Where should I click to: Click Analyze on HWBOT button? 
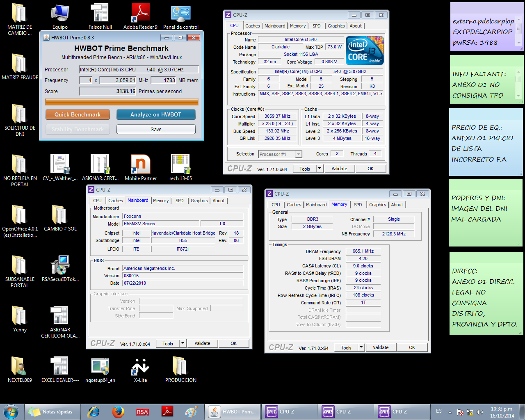156,114
